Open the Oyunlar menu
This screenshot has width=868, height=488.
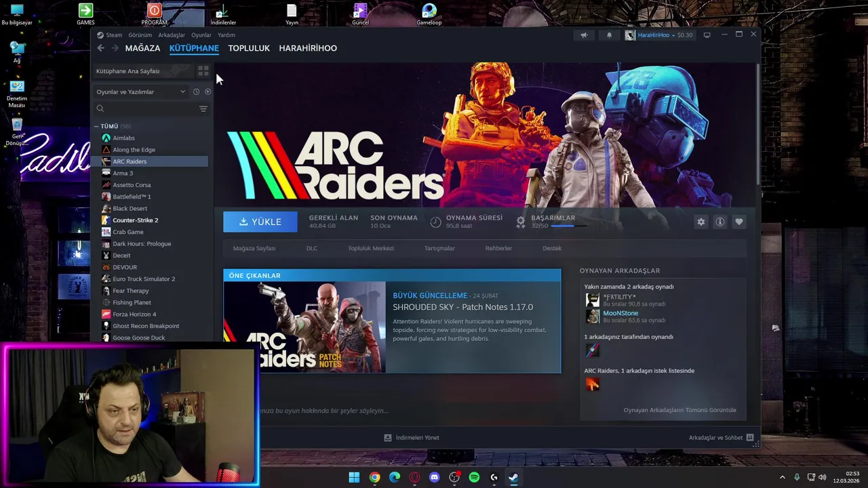click(201, 35)
